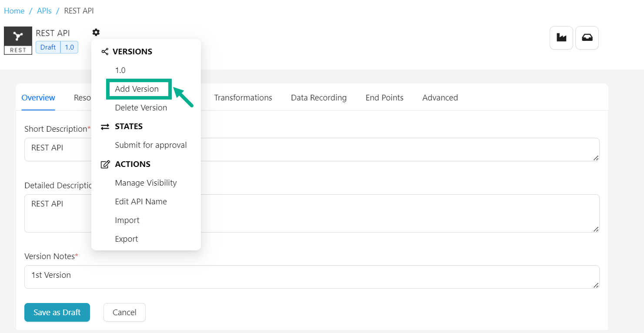Select version 1.0 in Versions list
Image resolution: width=644 pixels, height=333 pixels.
pos(120,70)
